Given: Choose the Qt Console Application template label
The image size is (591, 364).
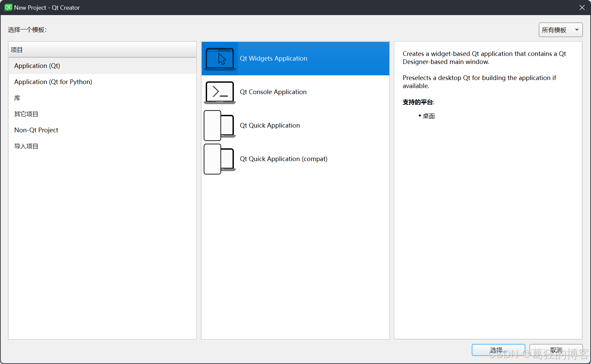Looking at the screenshot, I should point(273,92).
